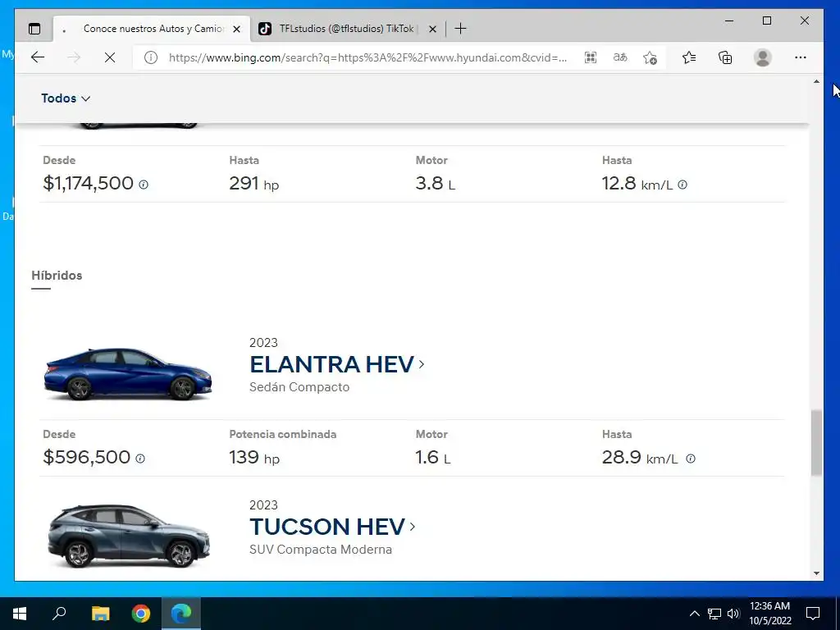Select the 291 hp value

pos(254,184)
